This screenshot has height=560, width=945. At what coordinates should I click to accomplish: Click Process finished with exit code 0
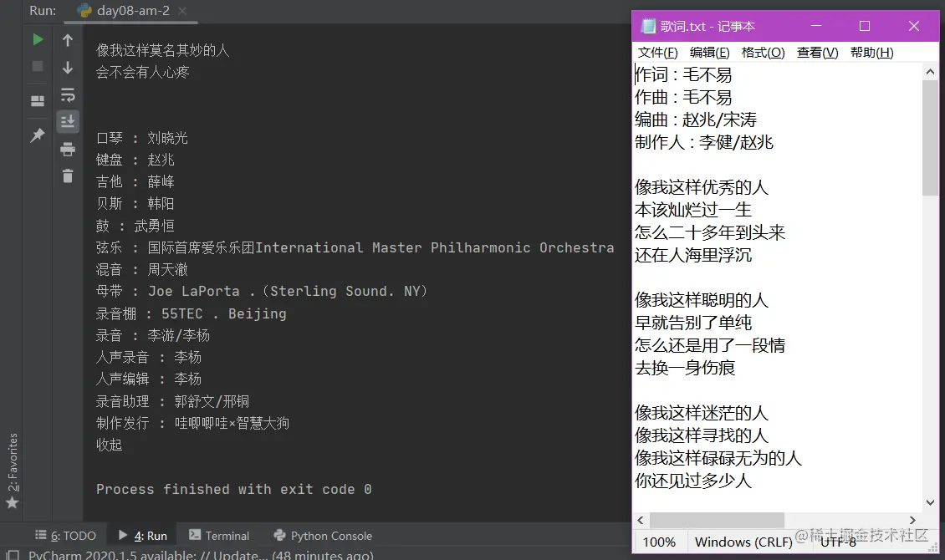pyautogui.click(x=234, y=489)
